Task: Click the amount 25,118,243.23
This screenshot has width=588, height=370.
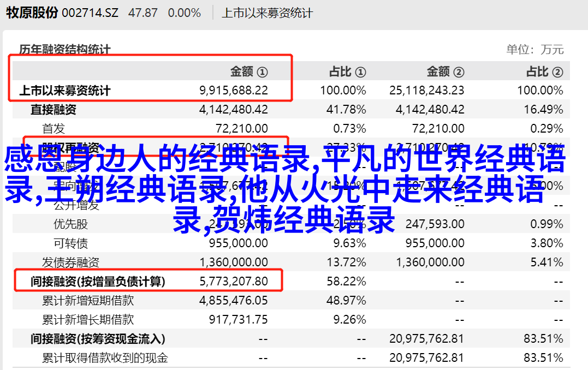Action: (x=427, y=91)
